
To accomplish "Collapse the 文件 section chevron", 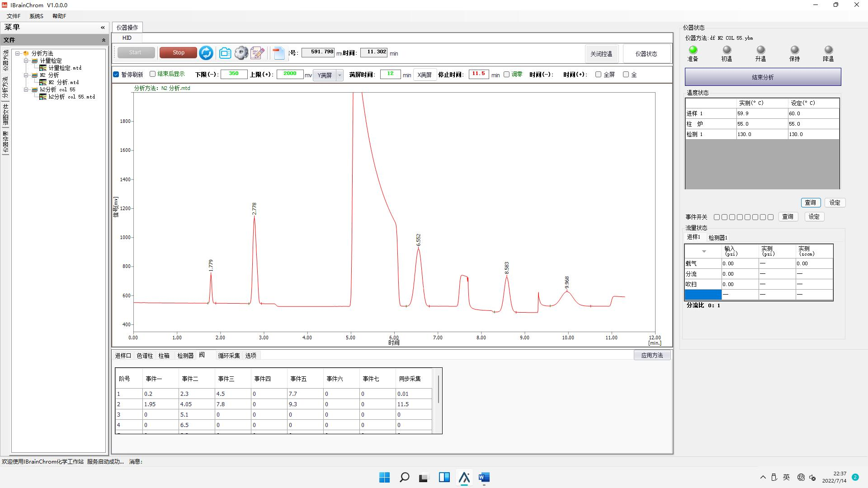I will pos(104,40).
